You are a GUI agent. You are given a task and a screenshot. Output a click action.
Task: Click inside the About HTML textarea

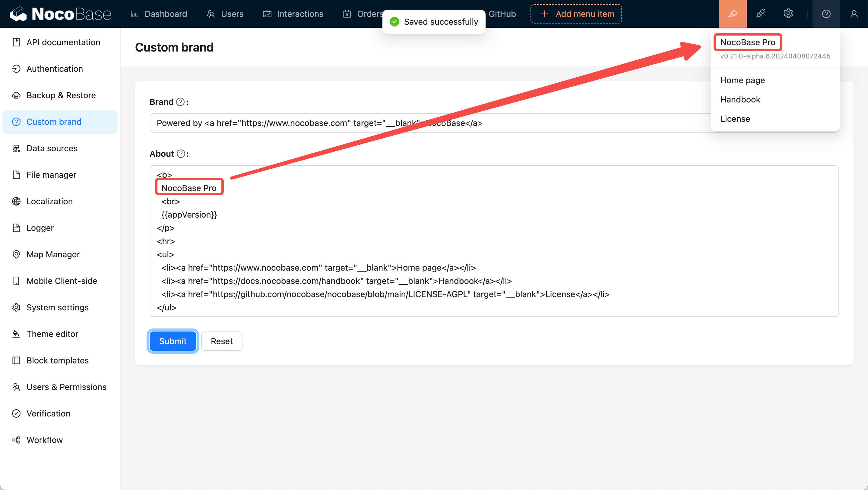(x=494, y=241)
